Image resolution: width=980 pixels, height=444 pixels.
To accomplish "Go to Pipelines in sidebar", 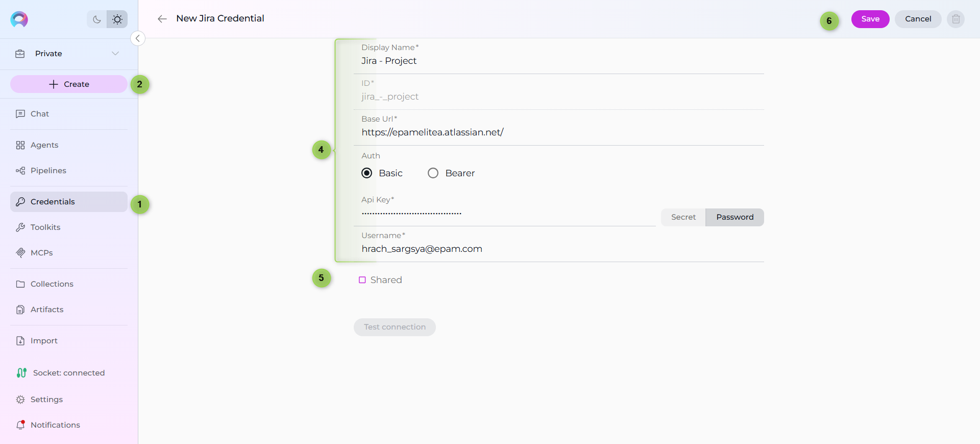I will 48,171.
